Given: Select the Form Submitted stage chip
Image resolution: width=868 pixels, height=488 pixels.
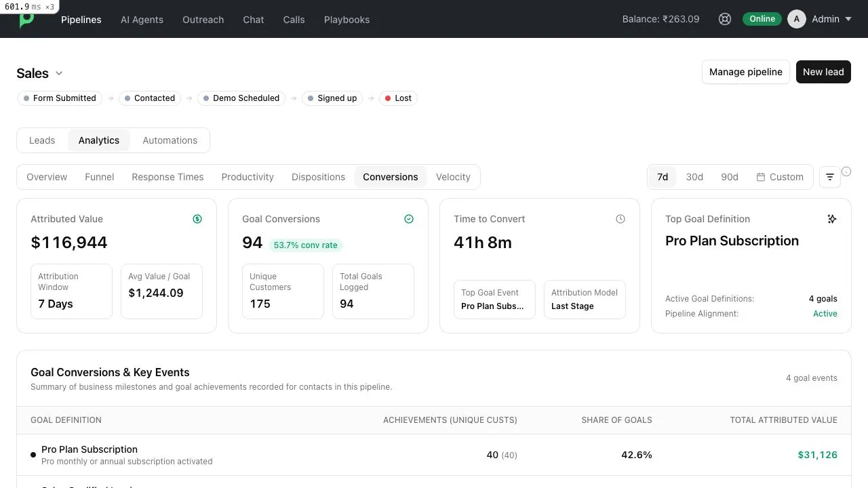Looking at the screenshot, I should point(60,98).
